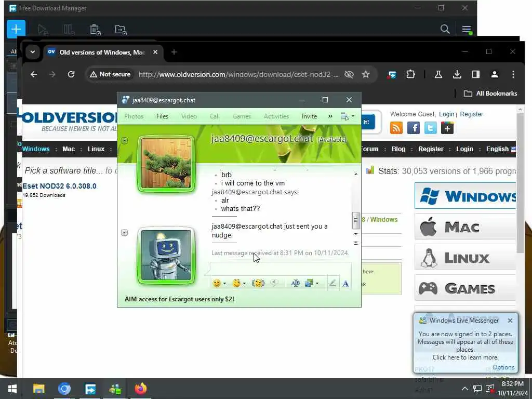This screenshot has height=399, width=532.
Task: Expand background picker dropdown arrow
Action: pos(317,283)
